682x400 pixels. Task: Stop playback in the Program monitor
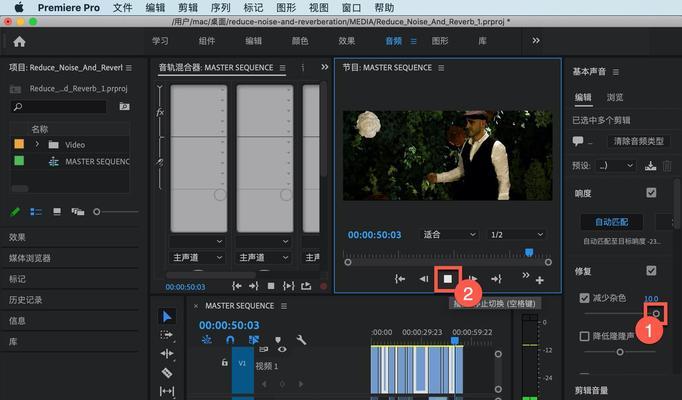pyautogui.click(x=448, y=279)
